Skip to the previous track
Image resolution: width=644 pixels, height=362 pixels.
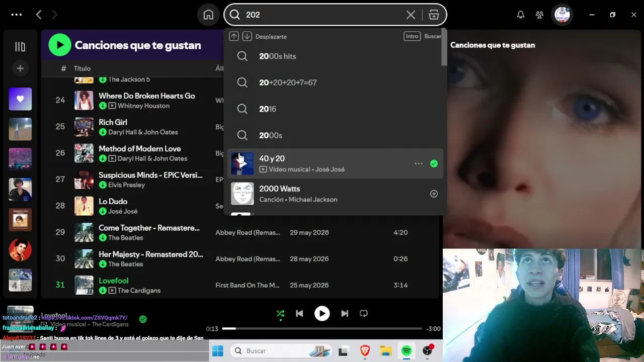coord(299,314)
